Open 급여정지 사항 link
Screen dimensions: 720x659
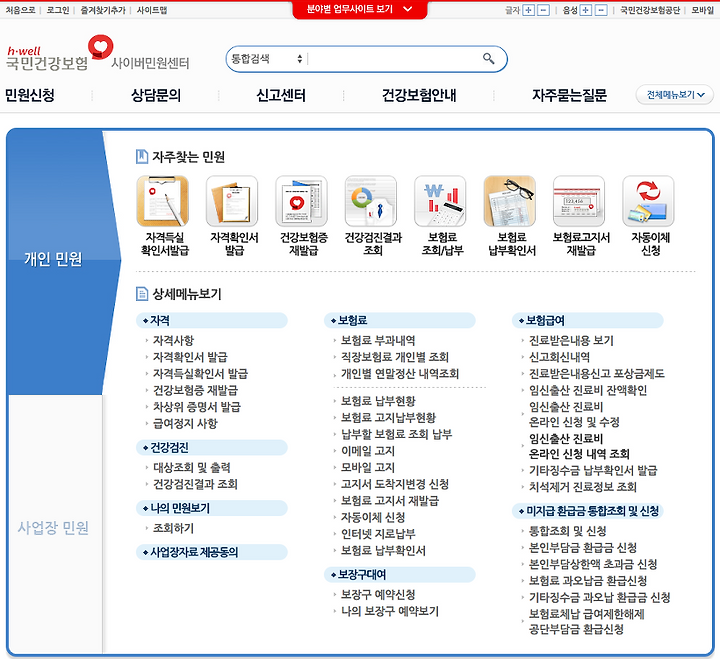click(x=185, y=423)
